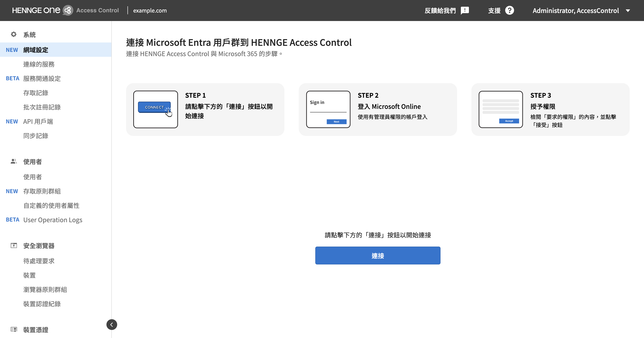
Task: Click the STEP 2 登入 Microsoft Online title
Action: click(389, 106)
